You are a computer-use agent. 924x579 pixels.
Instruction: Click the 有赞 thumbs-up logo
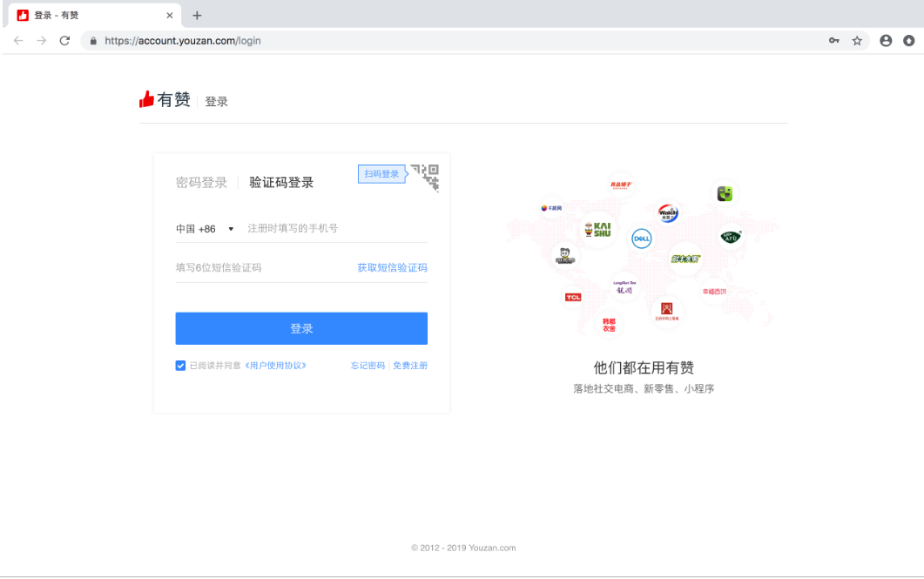pos(165,99)
